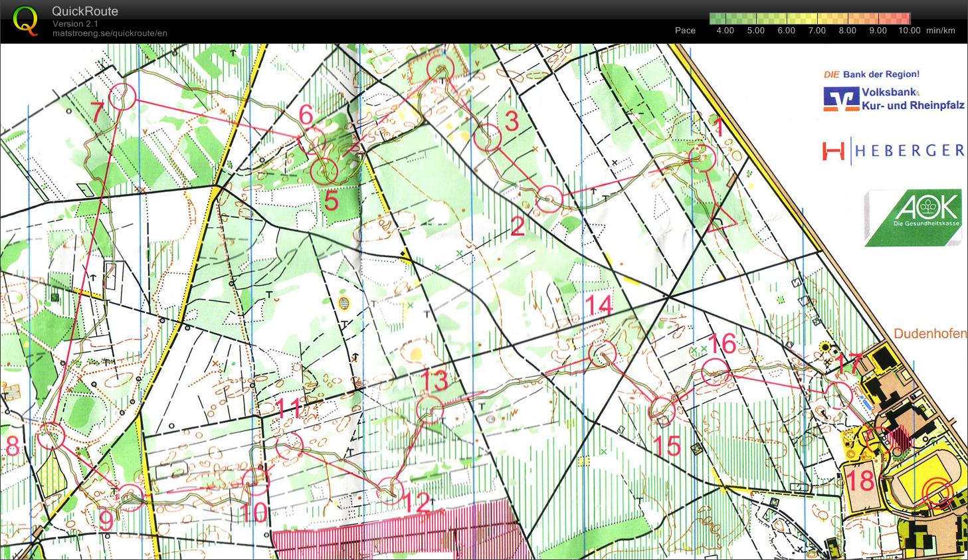Select the circle for control 2
This screenshot has height=560, width=968.
(549, 199)
